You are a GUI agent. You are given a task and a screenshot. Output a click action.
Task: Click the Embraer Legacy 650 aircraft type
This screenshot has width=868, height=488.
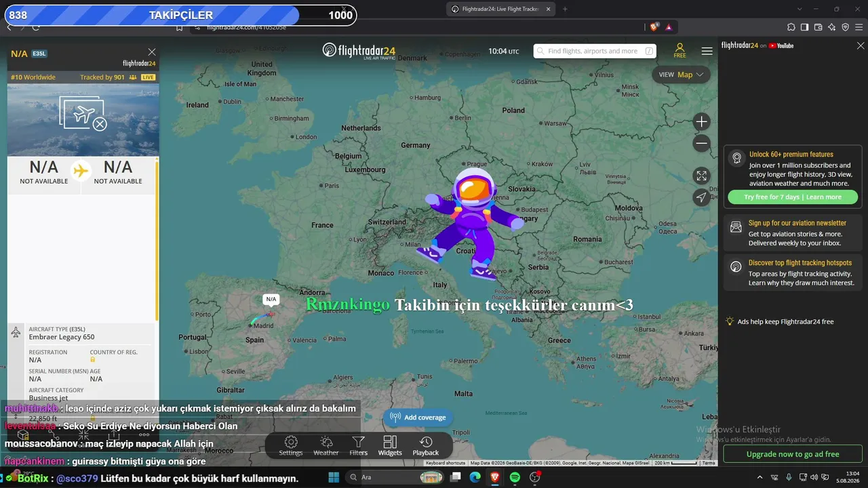pyautogui.click(x=62, y=337)
